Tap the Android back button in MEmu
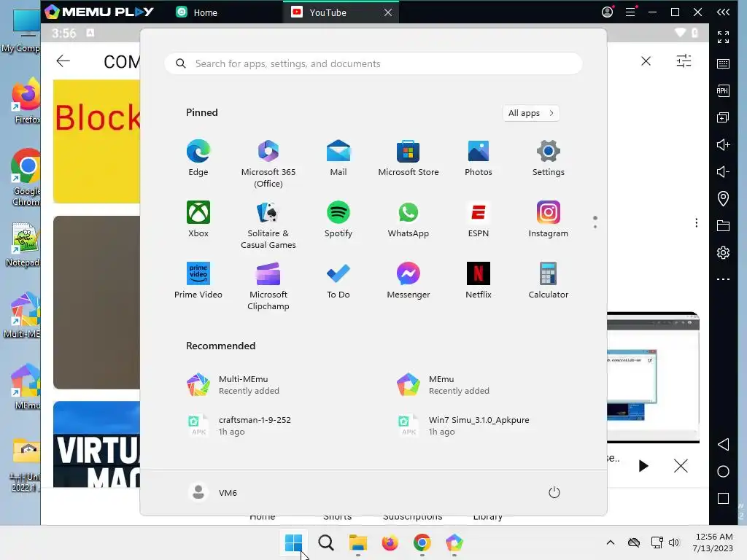This screenshot has width=747, height=560. pos(723,444)
